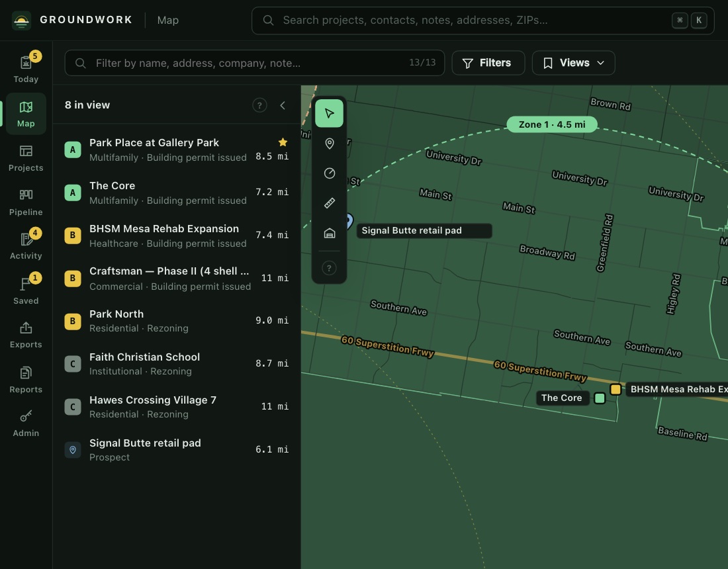Viewport: 728px width, 569px height.
Task: Click green The Core map marker
Action: (600, 398)
